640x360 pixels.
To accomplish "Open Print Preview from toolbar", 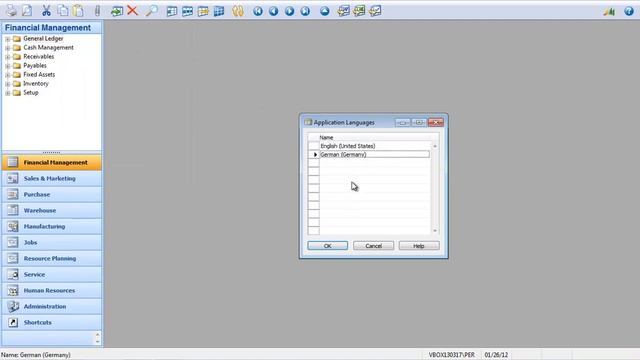I will click(x=27, y=11).
